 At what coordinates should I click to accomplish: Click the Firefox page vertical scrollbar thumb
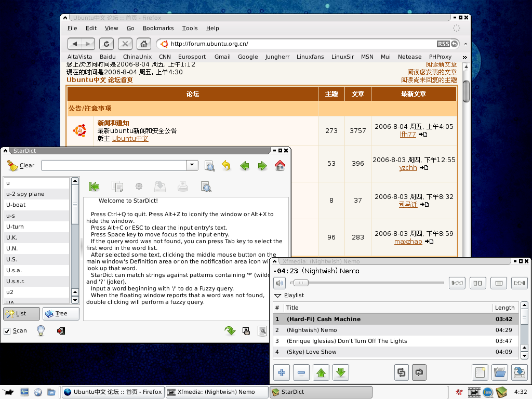coord(466,91)
